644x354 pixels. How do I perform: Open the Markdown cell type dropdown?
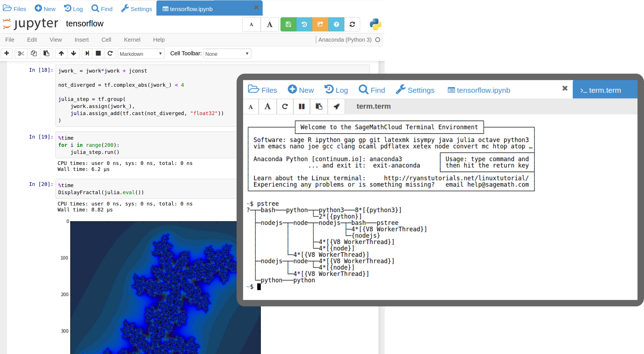[141, 54]
